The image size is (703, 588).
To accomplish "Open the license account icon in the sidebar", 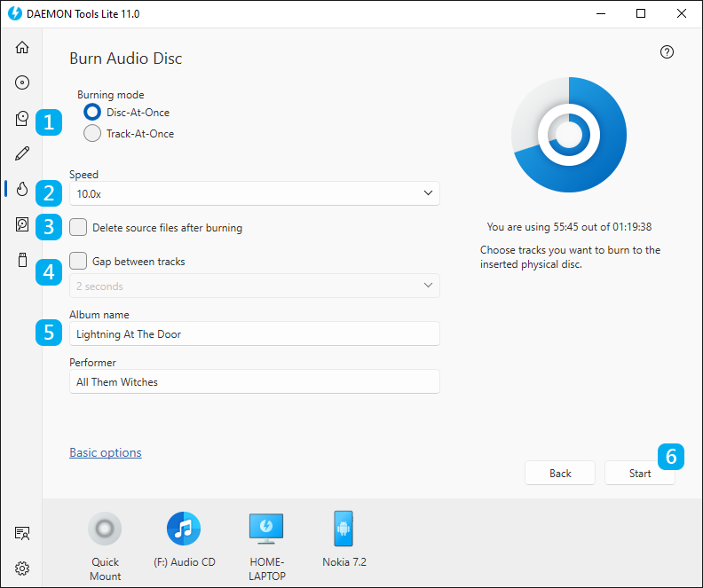I will 22,533.
